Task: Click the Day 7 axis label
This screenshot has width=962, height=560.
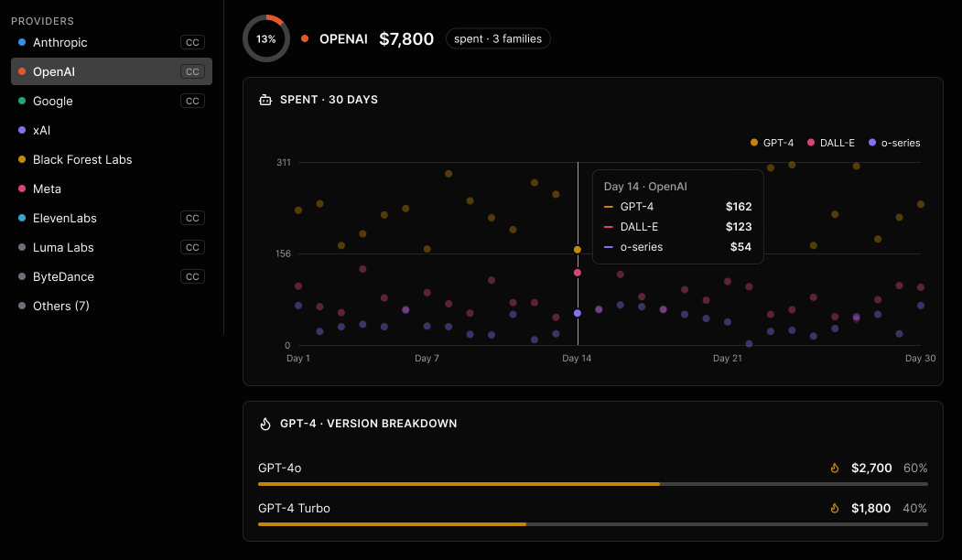Action: [427, 358]
